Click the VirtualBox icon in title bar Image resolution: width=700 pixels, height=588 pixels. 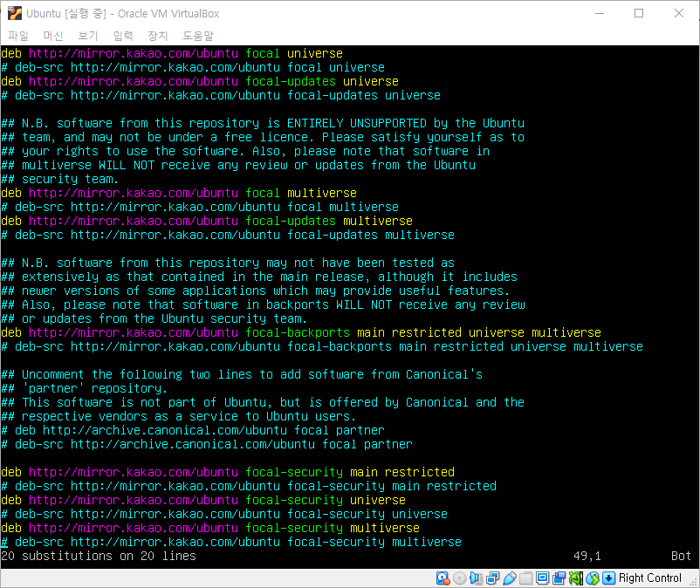(15, 13)
